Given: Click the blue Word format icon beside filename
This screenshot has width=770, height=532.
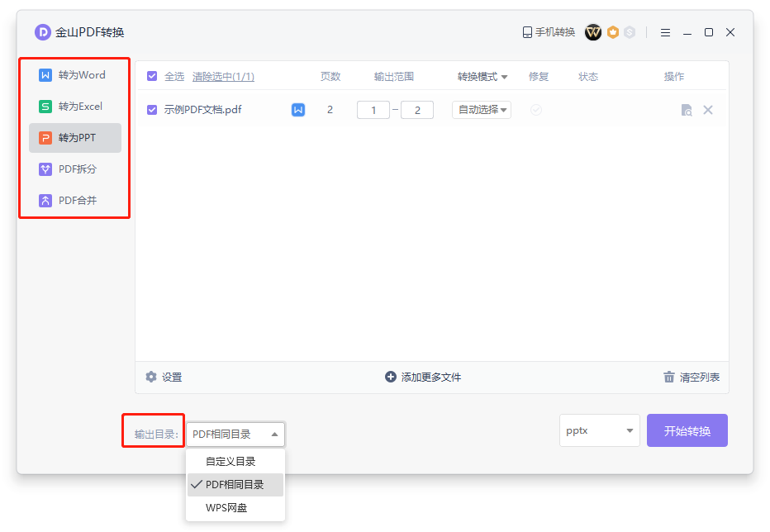Looking at the screenshot, I should coord(298,110).
